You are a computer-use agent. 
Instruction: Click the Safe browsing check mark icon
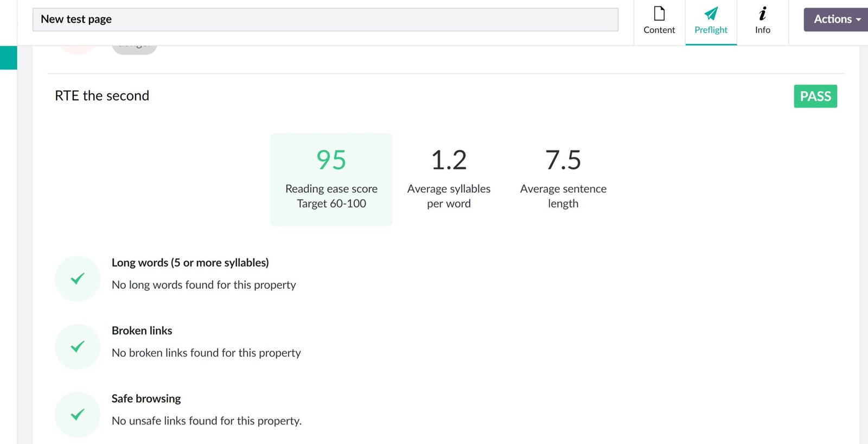click(78, 414)
